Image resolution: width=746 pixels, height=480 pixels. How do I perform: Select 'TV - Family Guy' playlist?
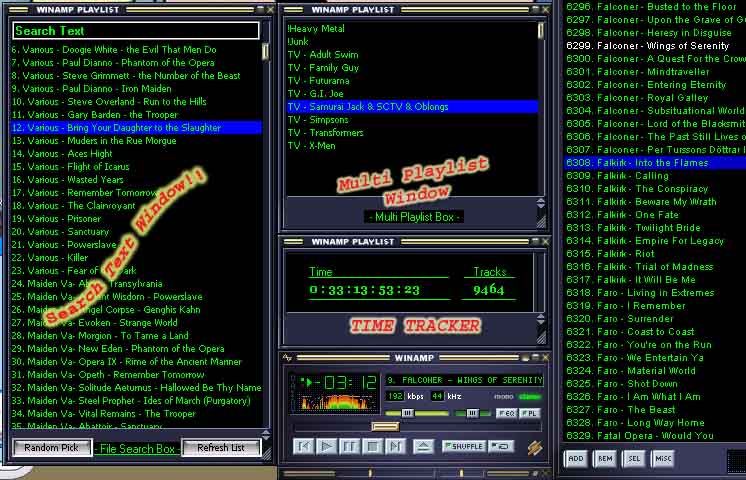pyautogui.click(x=412, y=68)
